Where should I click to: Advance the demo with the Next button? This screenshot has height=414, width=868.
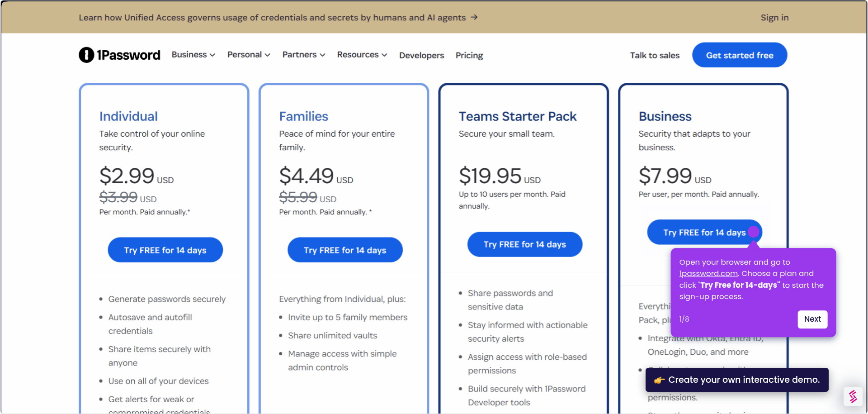812,319
